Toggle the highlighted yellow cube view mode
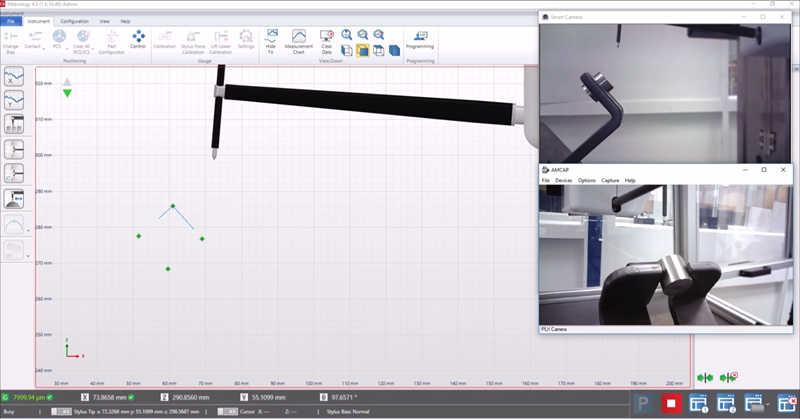This screenshot has height=419, width=800. [x=362, y=49]
